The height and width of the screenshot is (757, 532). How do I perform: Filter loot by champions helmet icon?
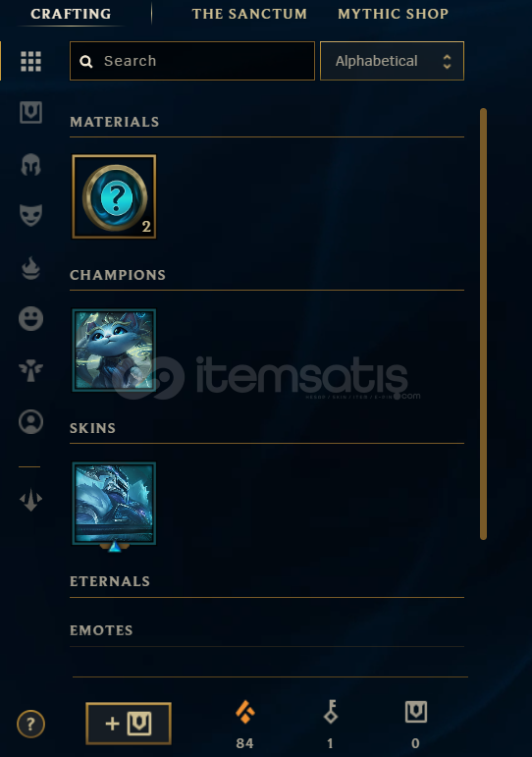click(30, 165)
